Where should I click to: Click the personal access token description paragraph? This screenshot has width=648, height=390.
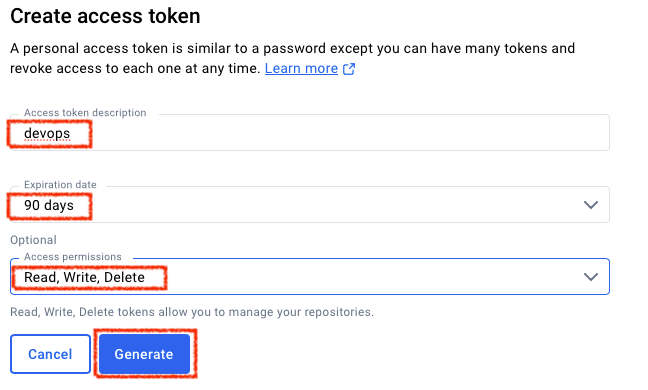click(292, 58)
